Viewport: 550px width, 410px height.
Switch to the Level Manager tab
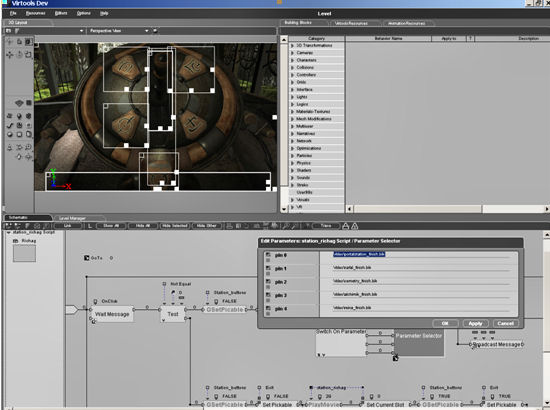pyautogui.click(x=72, y=218)
